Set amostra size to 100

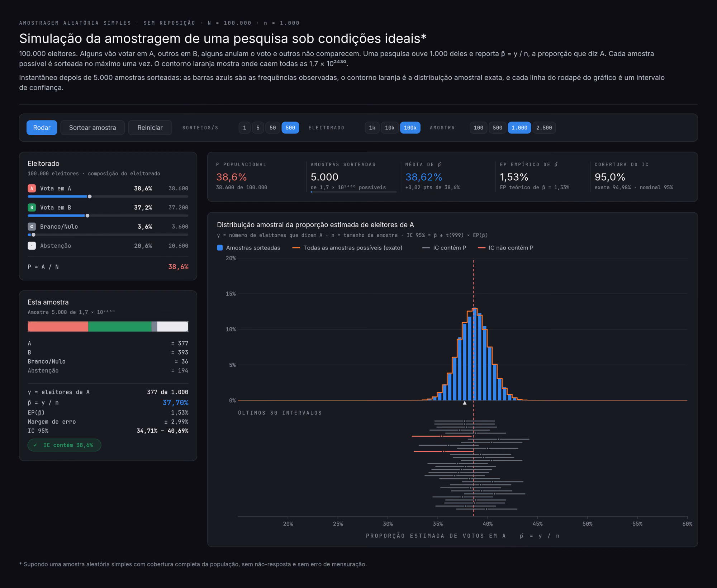[479, 128]
